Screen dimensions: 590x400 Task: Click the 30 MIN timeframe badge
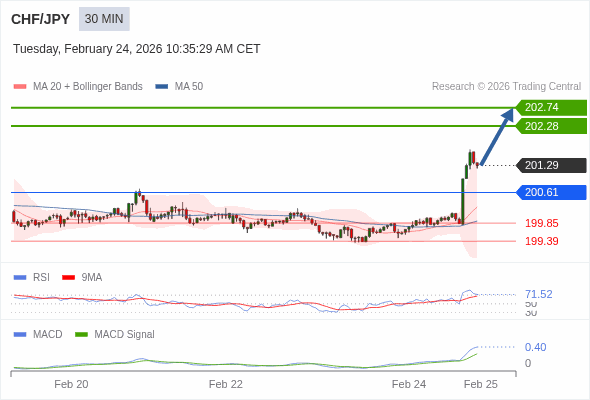click(x=104, y=19)
